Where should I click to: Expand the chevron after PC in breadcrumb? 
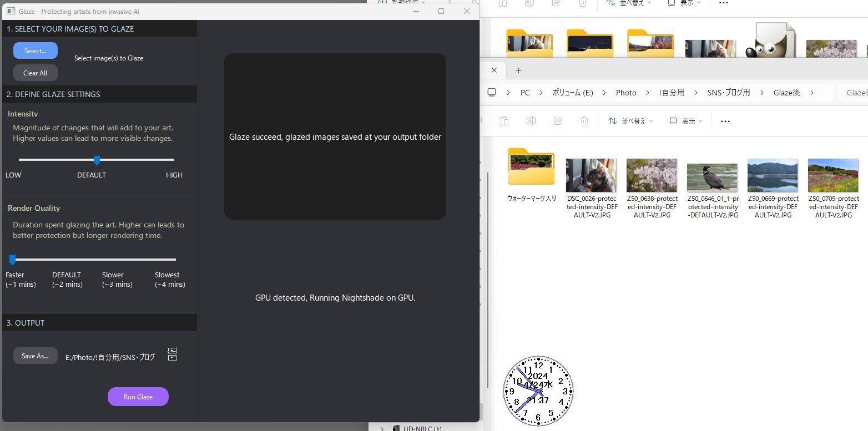click(541, 93)
